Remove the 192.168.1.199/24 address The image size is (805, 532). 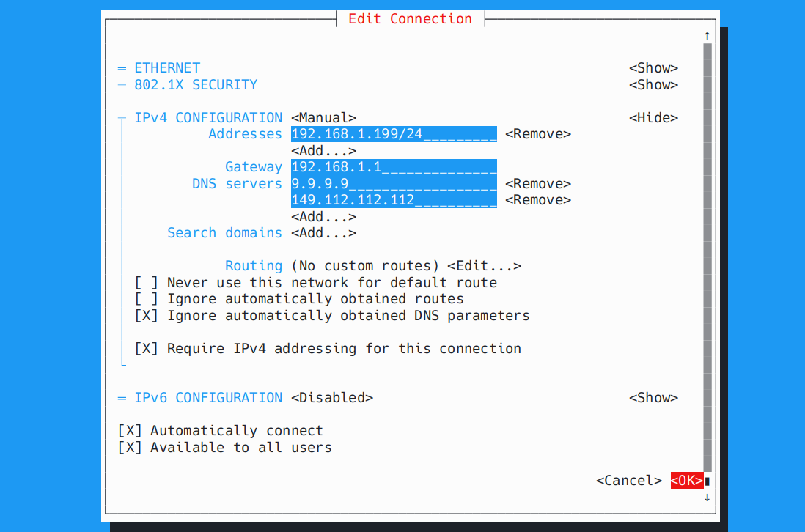click(537, 133)
